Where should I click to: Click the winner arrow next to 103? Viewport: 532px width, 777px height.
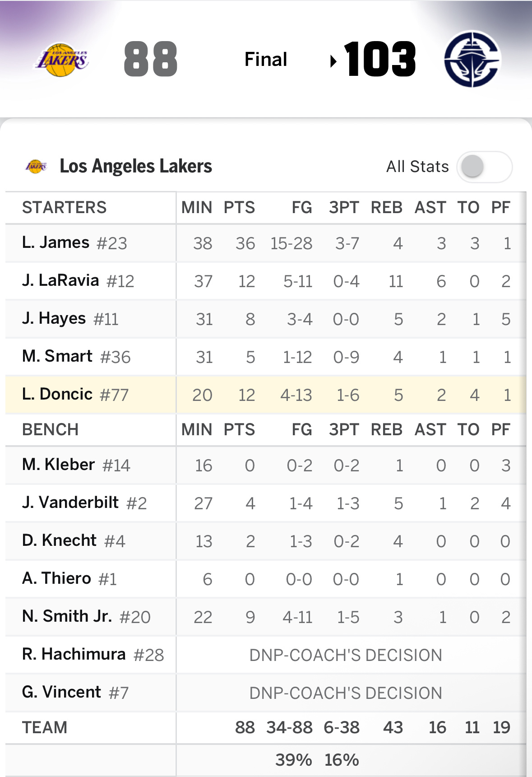pos(333,61)
